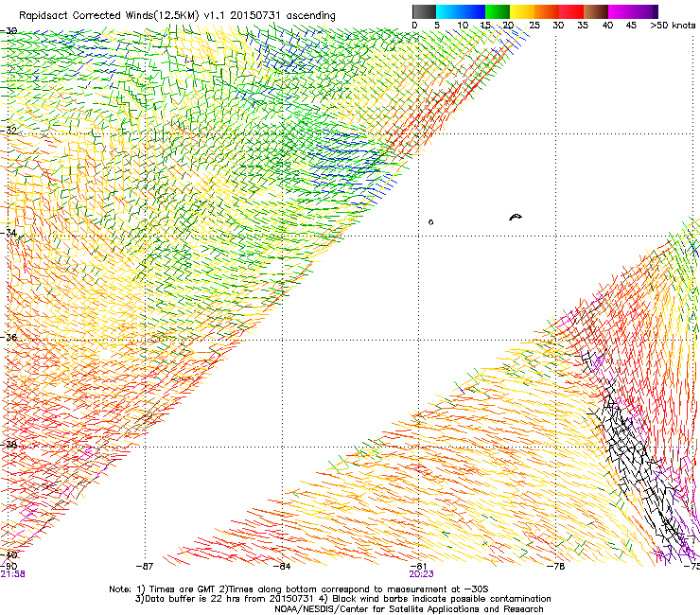Click the 'Times are GMT' note line

[299, 589]
